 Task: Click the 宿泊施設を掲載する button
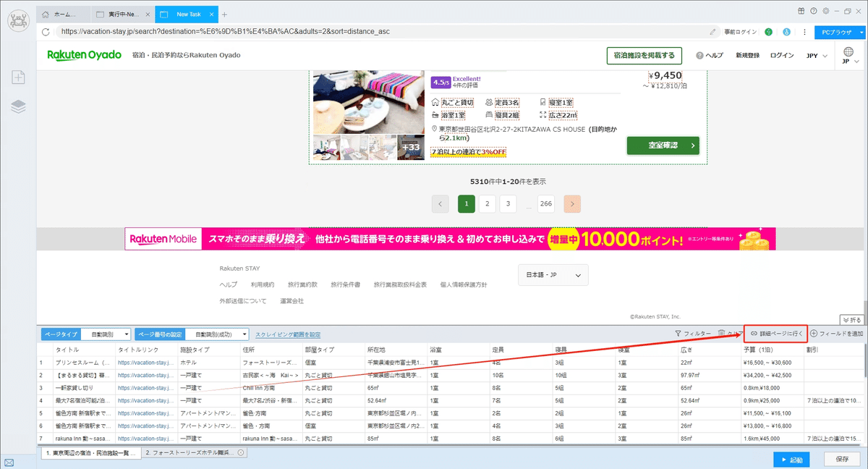click(x=644, y=56)
